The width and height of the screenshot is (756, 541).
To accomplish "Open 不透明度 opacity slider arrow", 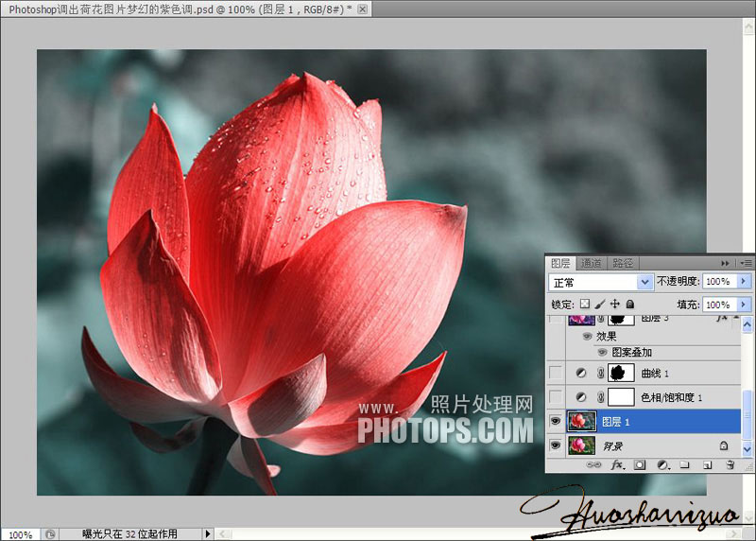I will (x=744, y=281).
